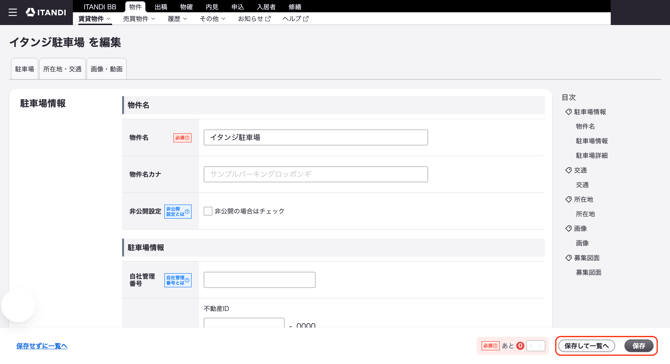
Task: Go to previous required field arrow
Action: [x=531, y=346]
